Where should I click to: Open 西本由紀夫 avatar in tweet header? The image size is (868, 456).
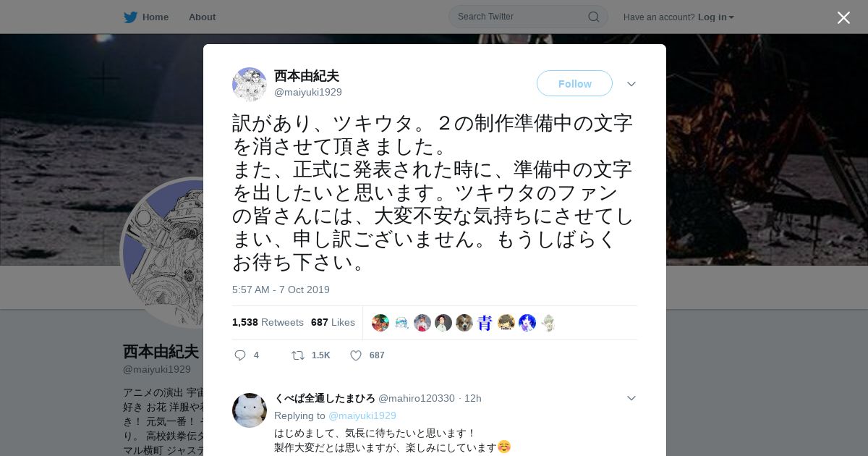click(x=250, y=85)
